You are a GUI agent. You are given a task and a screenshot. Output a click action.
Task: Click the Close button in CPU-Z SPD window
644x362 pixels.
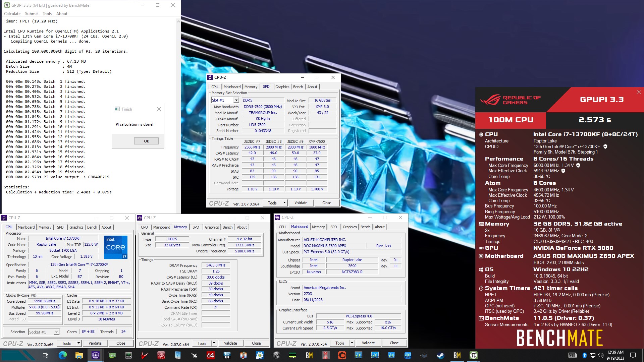(x=327, y=203)
